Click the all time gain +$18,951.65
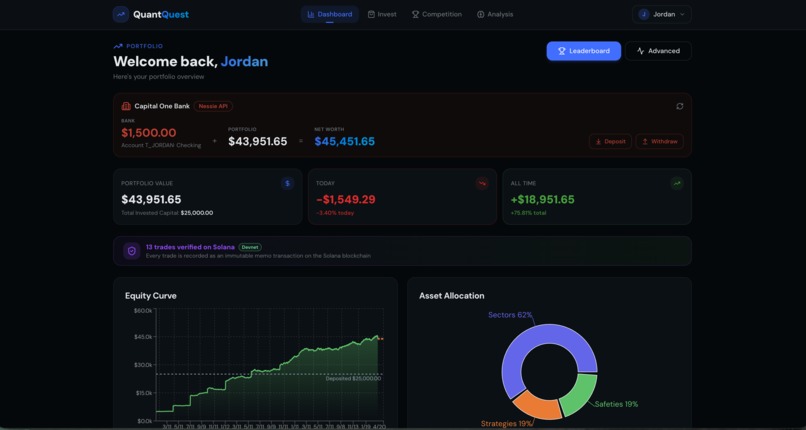Viewport: 806px width, 430px height. pyautogui.click(x=542, y=199)
